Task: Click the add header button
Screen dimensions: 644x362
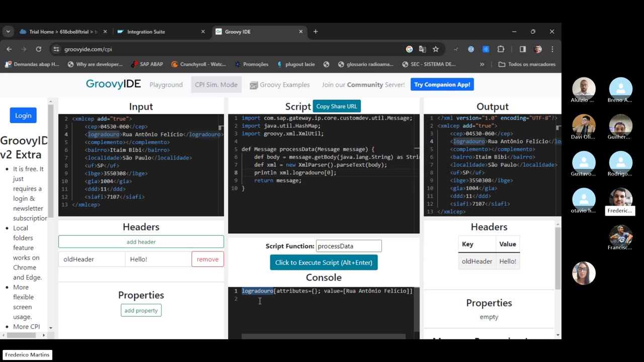Action: pyautogui.click(x=141, y=242)
